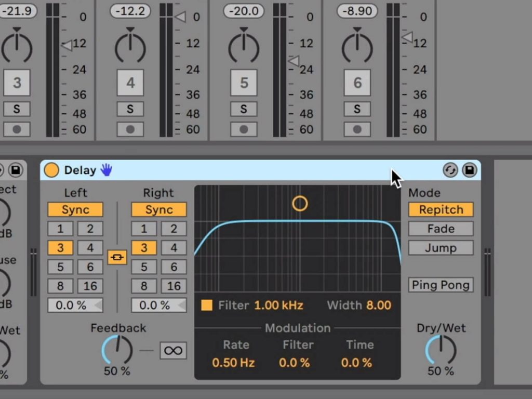This screenshot has height=399, width=532.
Task: Click the Modulation Time 0.0 % value
Action: point(356,363)
